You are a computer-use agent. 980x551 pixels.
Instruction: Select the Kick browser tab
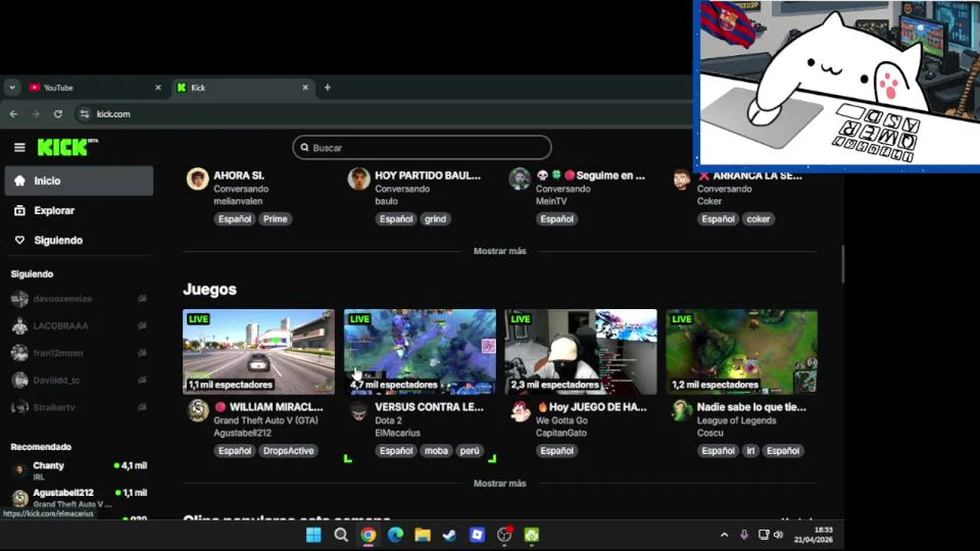[243, 87]
